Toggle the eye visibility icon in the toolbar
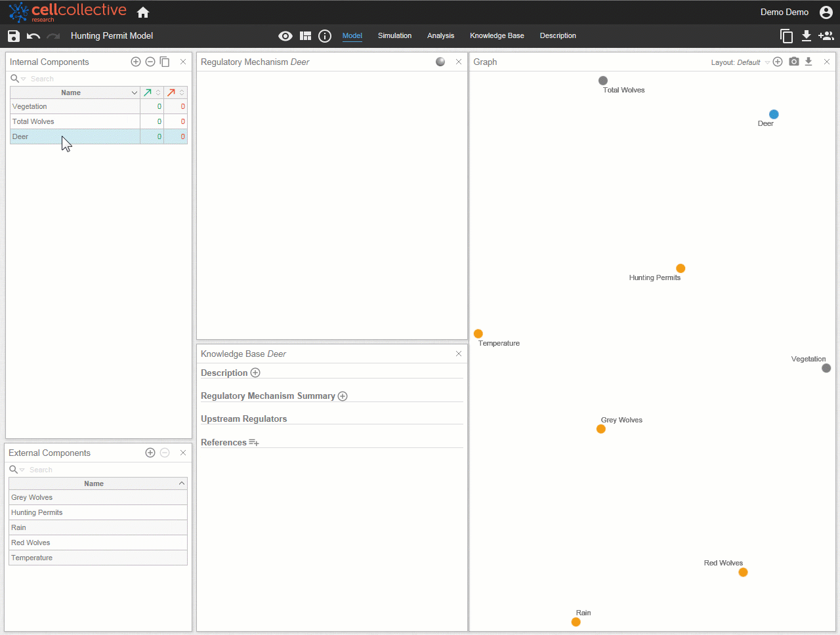 point(285,36)
